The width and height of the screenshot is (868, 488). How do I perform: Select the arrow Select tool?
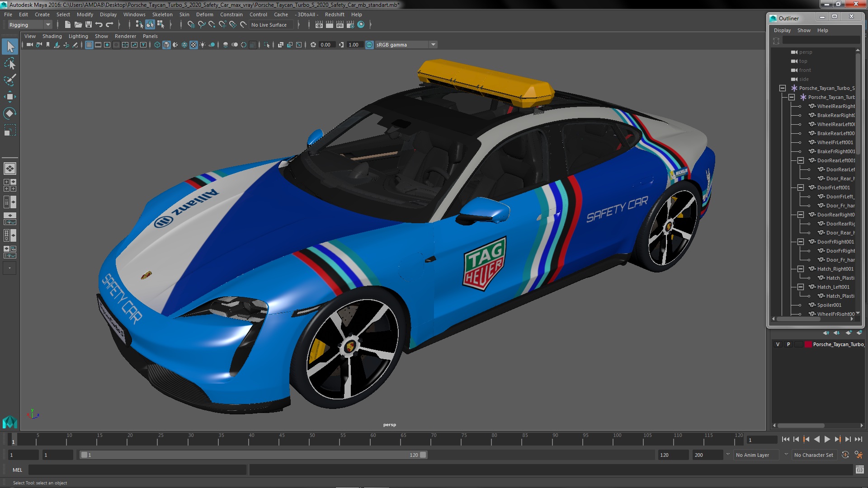[x=10, y=46]
